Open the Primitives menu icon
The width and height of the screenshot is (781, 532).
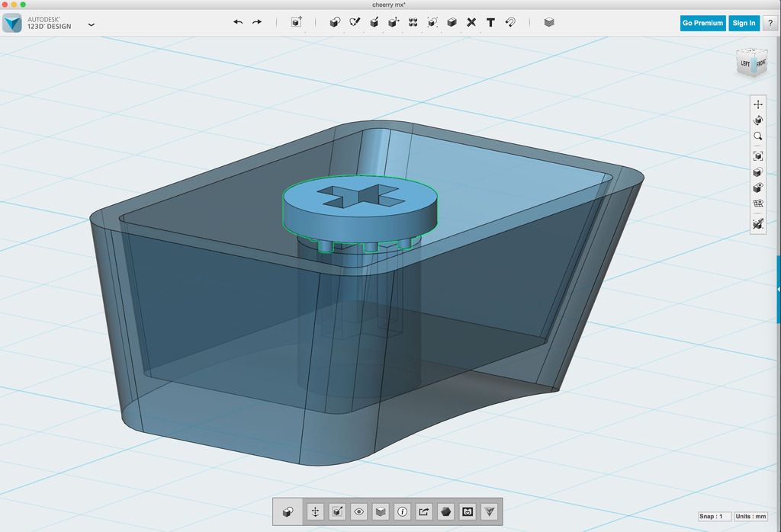[335, 22]
